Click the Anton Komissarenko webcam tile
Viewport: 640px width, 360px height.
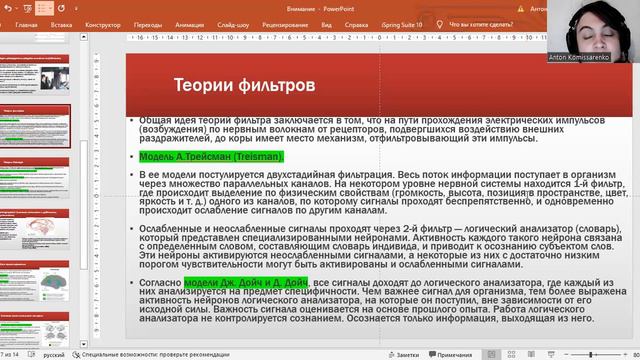(593, 31)
